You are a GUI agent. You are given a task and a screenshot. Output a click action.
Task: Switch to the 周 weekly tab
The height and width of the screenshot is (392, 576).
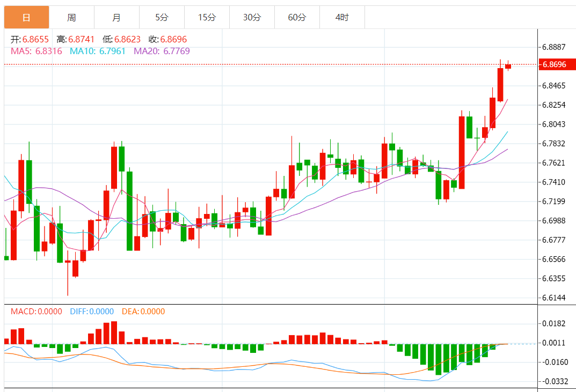click(71, 17)
